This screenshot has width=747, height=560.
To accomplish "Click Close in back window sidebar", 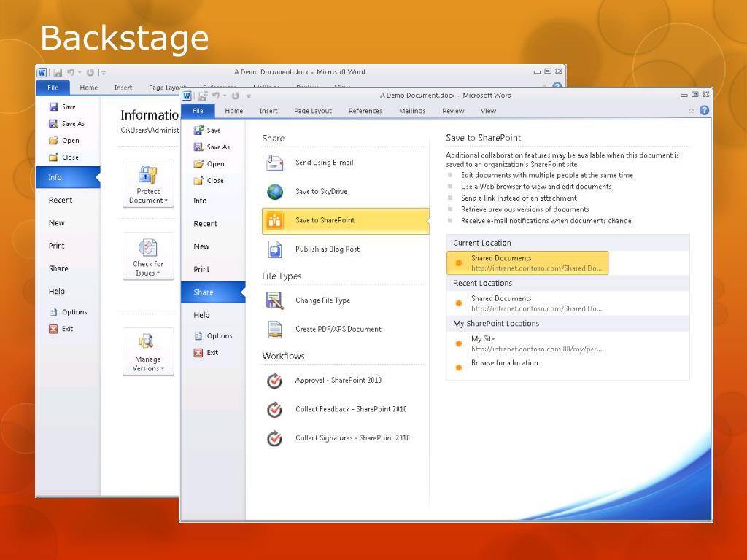I will (63, 157).
